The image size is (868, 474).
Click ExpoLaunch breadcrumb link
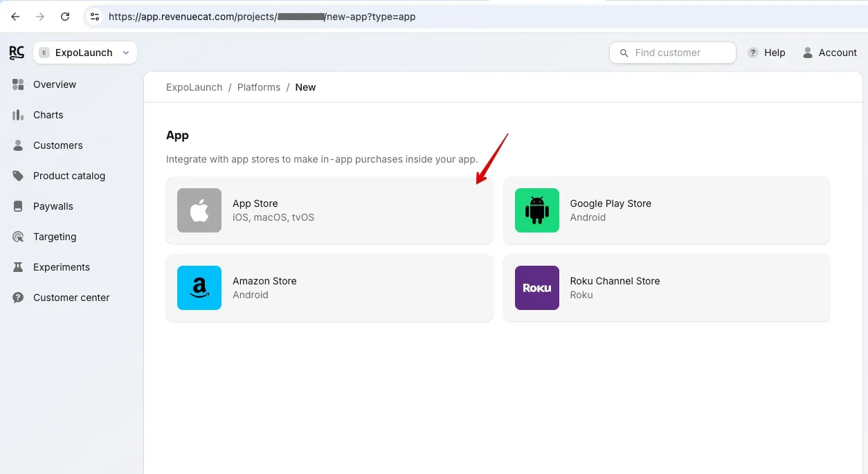[195, 87]
